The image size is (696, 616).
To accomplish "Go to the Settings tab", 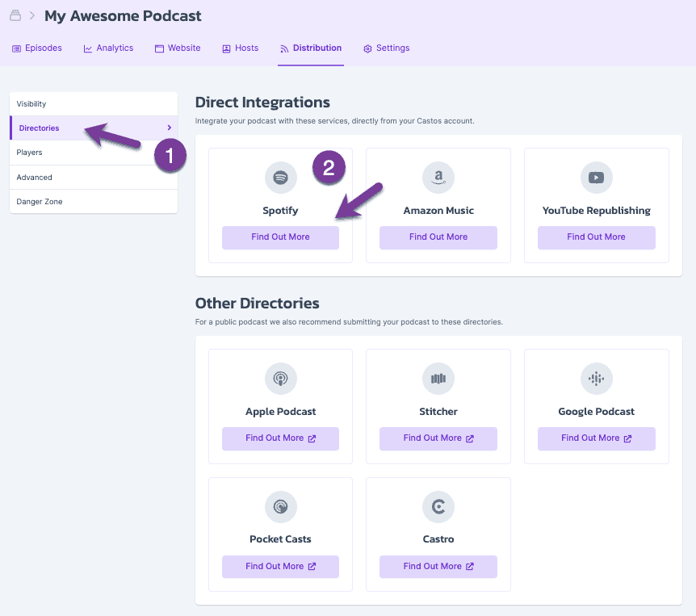I will 386,48.
